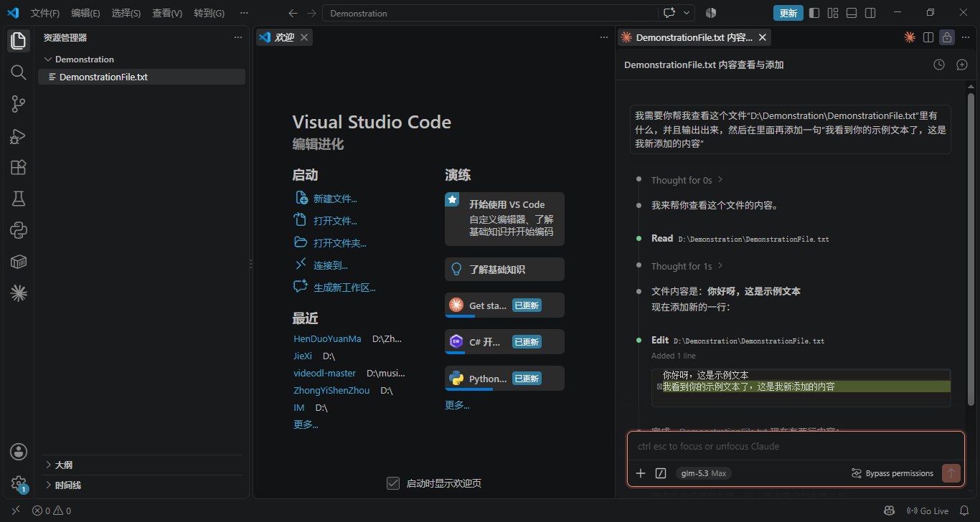Open customize layout icon
Screen dimensions: 980x522
(833, 13)
